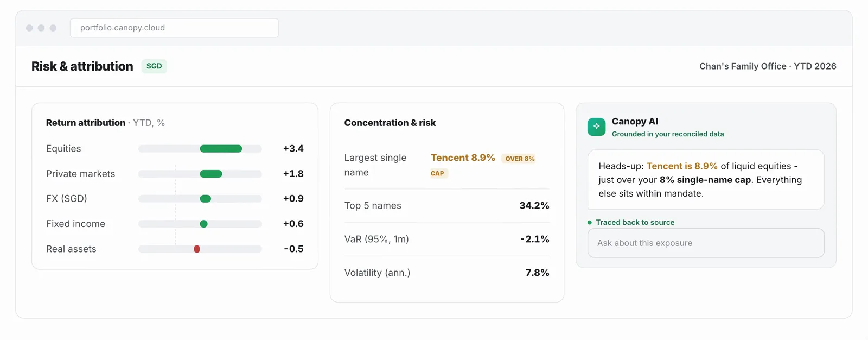Screen dimensions: 868x340
Task: Select the Volatility (ann.) row
Action: (x=447, y=273)
